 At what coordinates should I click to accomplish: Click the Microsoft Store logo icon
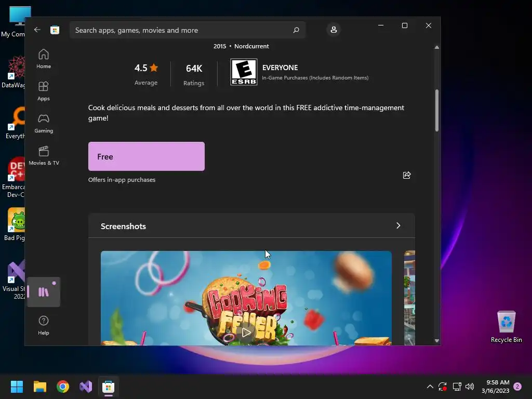[55, 30]
